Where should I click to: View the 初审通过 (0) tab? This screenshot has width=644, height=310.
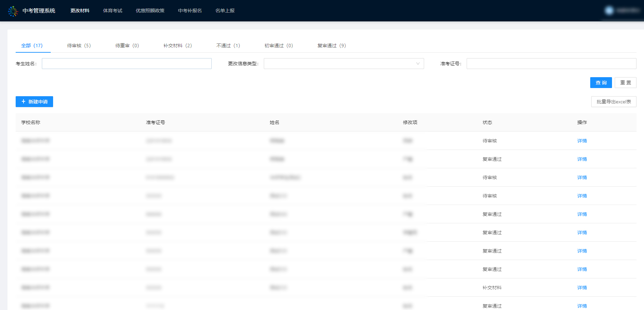[x=278, y=46]
